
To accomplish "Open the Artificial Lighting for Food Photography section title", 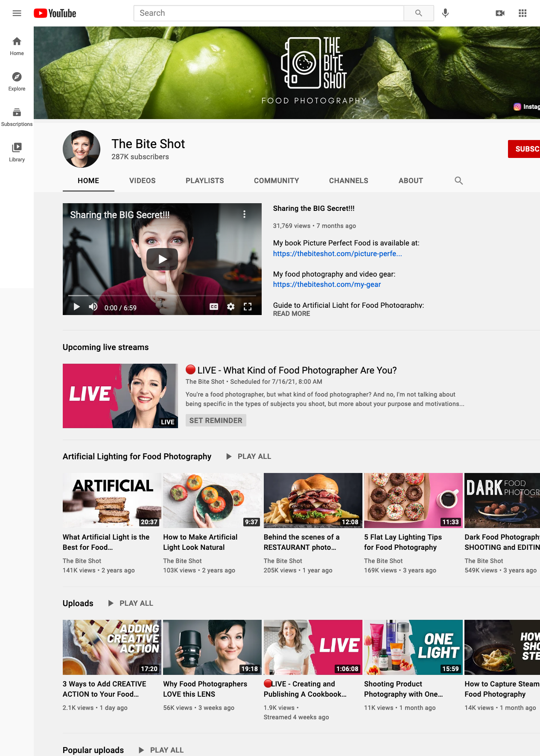I will point(137,456).
